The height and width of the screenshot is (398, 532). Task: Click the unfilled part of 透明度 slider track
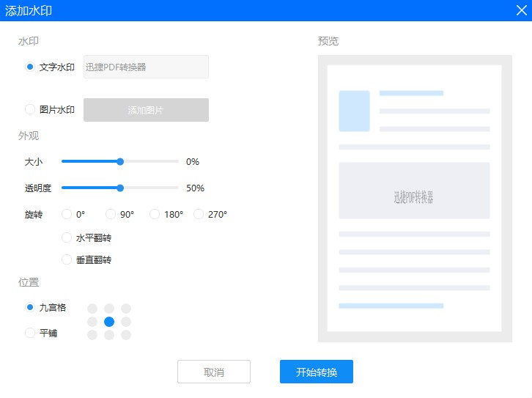[x=151, y=188]
